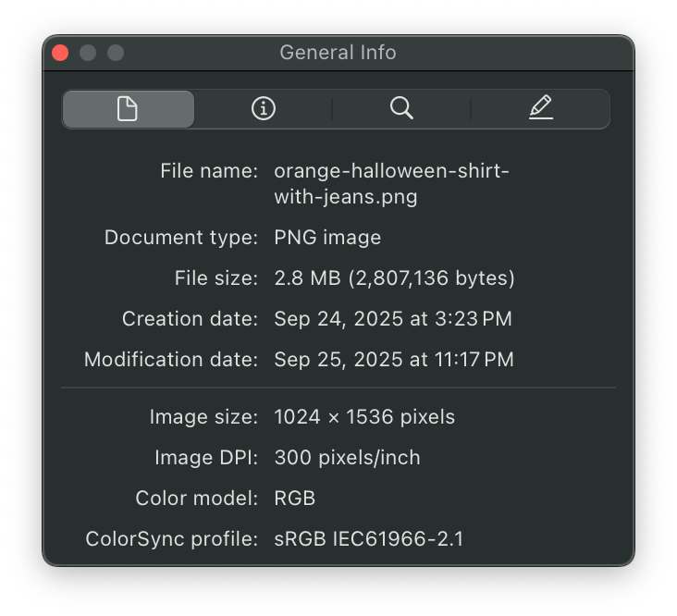The width and height of the screenshot is (677, 616).
Task: Click the RGB color model value
Action: coord(295,499)
